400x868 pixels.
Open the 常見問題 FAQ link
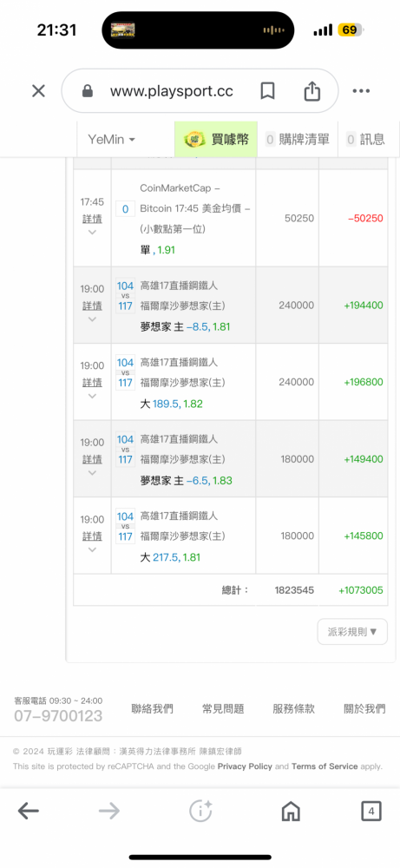click(x=223, y=708)
